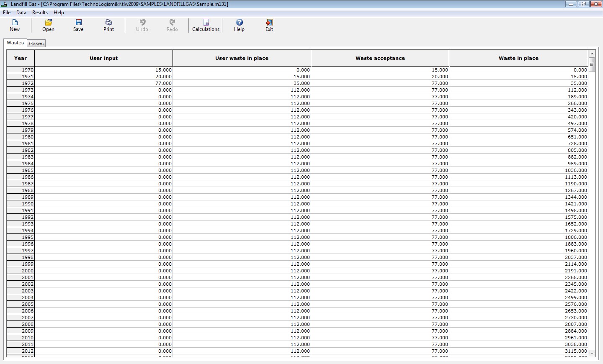Select the User input cell for 1970
Screen dimensions: 603x364
tap(103, 70)
